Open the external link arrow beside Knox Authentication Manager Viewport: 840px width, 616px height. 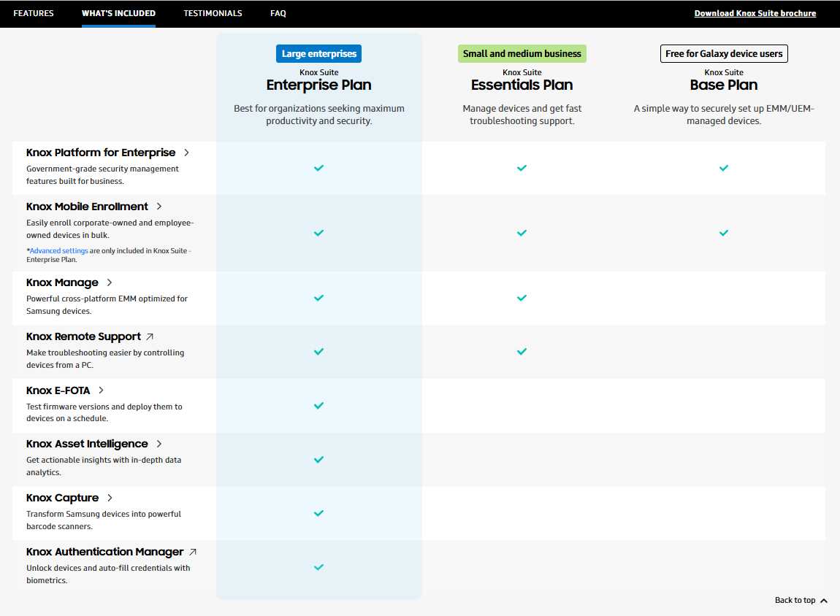[193, 552]
